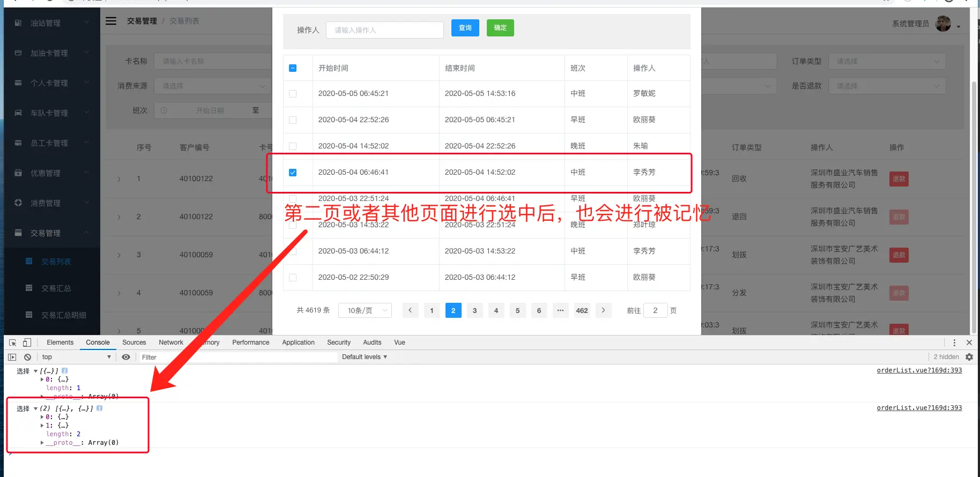The image size is (980, 477).
Task: Click the 操作人 input field
Action: tap(385, 30)
